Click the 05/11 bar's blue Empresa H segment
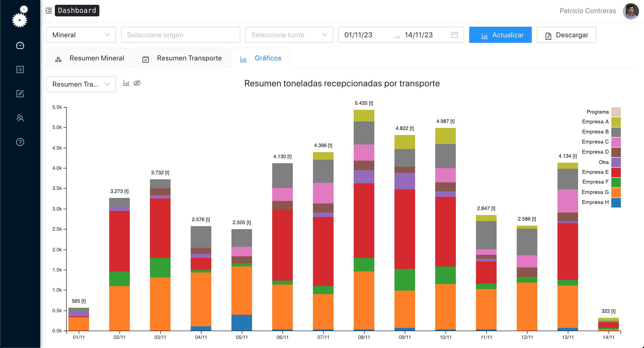This screenshot has height=348, width=644. [x=242, y=323]
